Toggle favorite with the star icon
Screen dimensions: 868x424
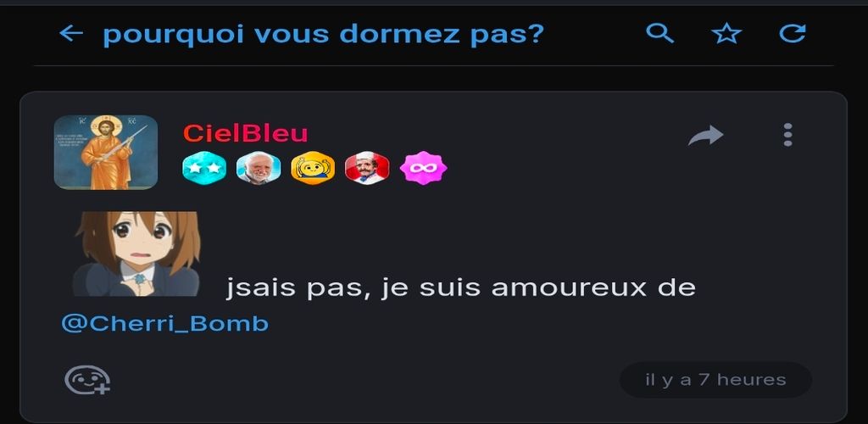(x=726, y=34)
